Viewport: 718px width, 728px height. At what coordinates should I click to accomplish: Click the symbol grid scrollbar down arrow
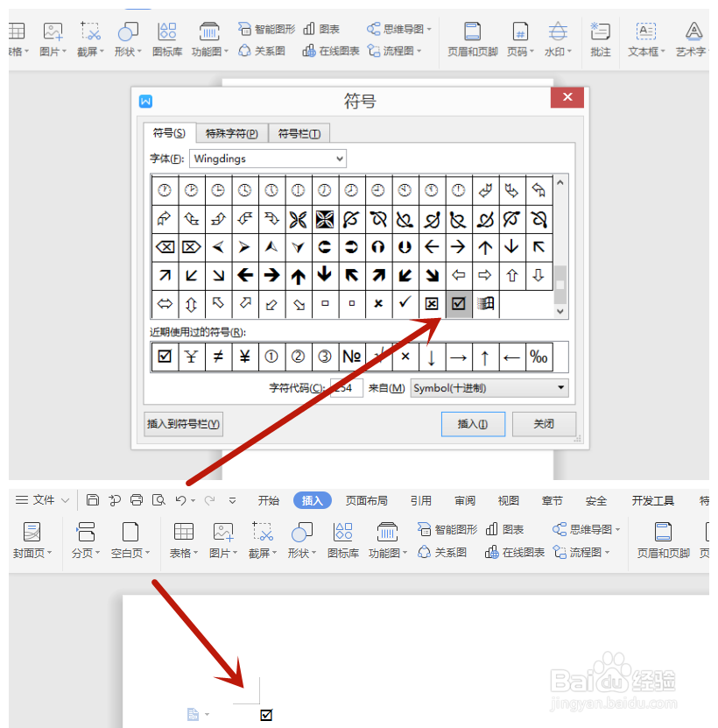tap(561, 312)
